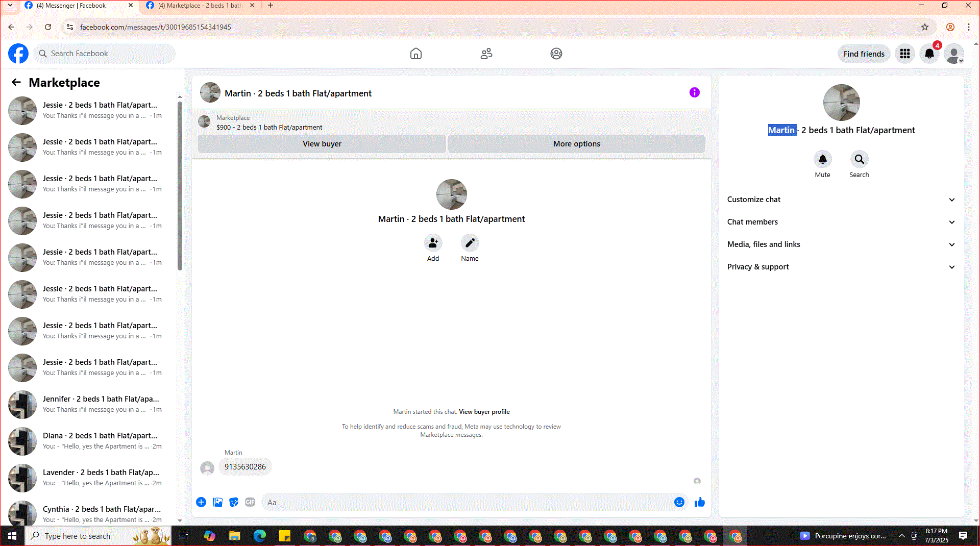Screen dimensions: 980x546
Task: Add people to the chat
Action: [x=433, y=243]
